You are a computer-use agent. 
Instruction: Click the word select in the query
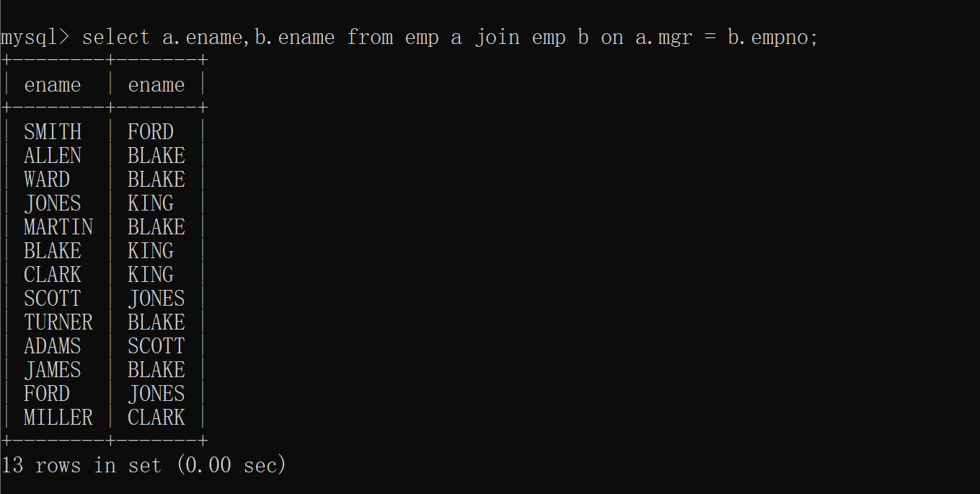pyautogui.click(x=115, y=38)
